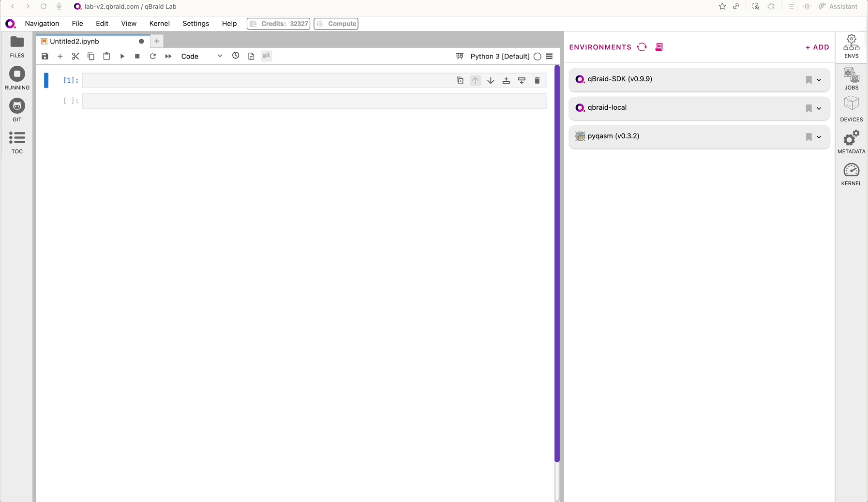The width and height of the screenshot is (868, 502).
Task: Open the browser Assistant panel
Action: 838,6
